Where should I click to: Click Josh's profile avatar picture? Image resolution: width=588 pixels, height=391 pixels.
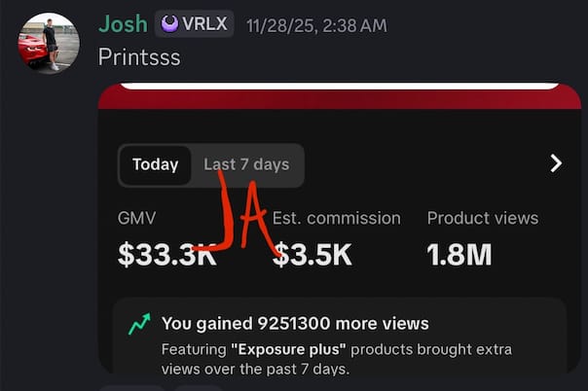pos(50,43)
